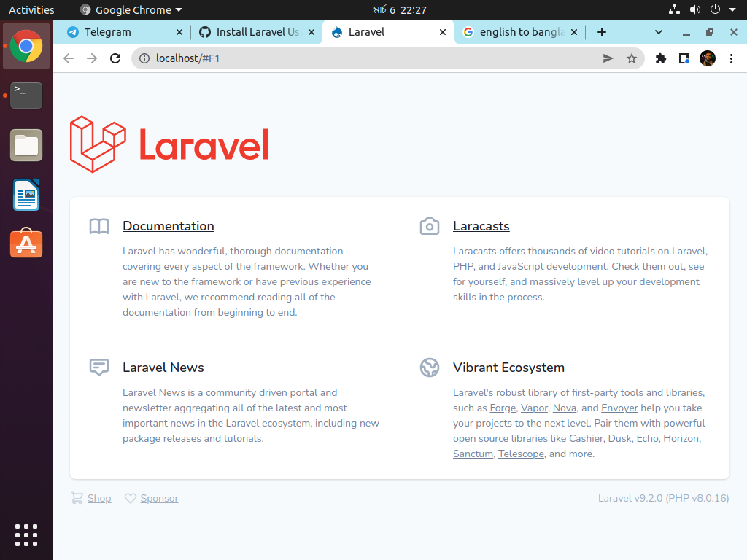Image resolution: width=747 pixels, height=560 pixels.
Task: Share this page via send icon
Action: pyautogui.click(x=608, y=58)
